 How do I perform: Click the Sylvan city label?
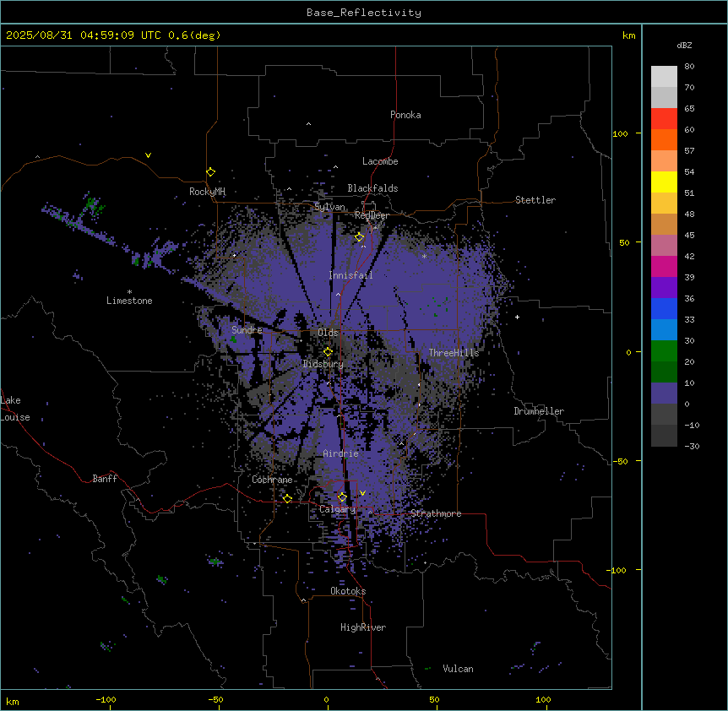tap(329, 207)
